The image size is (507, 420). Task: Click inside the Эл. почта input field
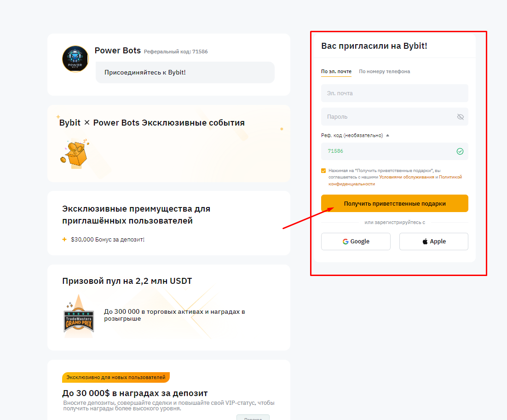click(394, 93)
